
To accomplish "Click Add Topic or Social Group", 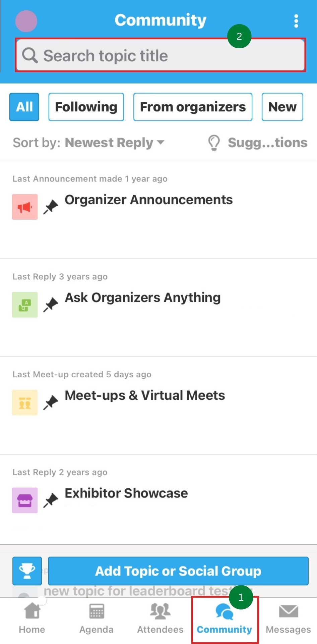I will click(178, 571).
